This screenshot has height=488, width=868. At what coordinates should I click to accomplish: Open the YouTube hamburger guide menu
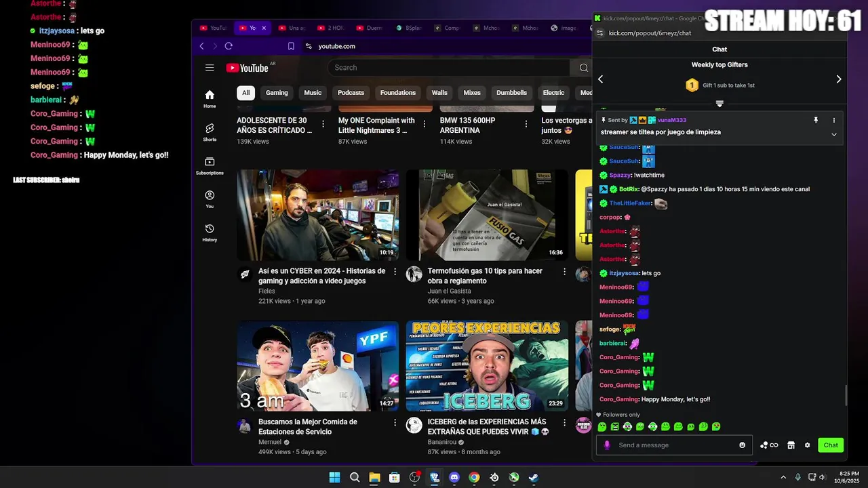(210, 68)
